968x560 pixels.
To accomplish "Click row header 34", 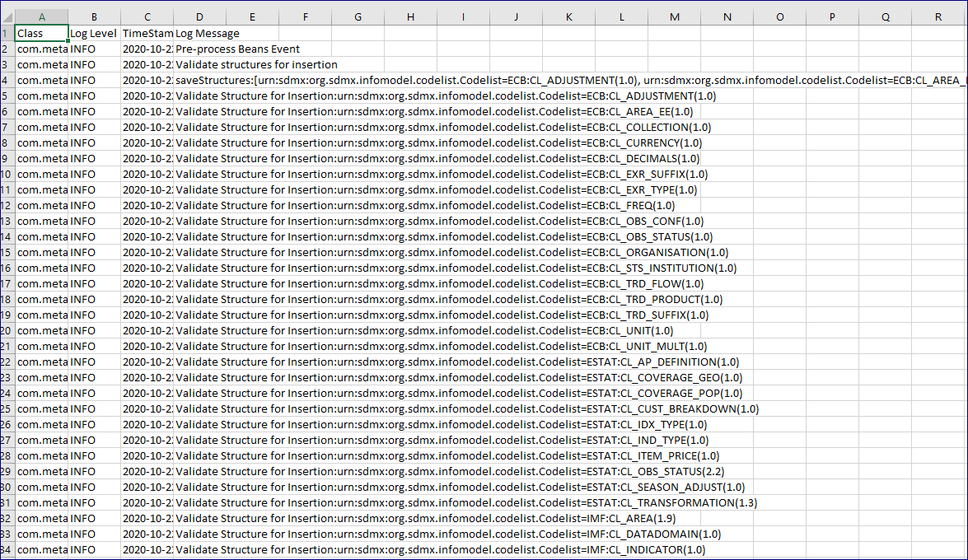I will (7, 550).
